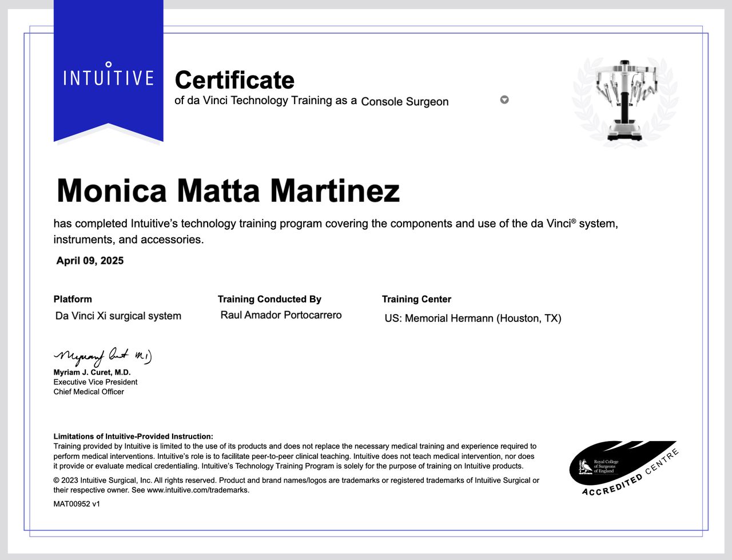The width and height of the screenshot is (732, 560).
Task: Click the large Certificate heading
Action: pos(234,80)
